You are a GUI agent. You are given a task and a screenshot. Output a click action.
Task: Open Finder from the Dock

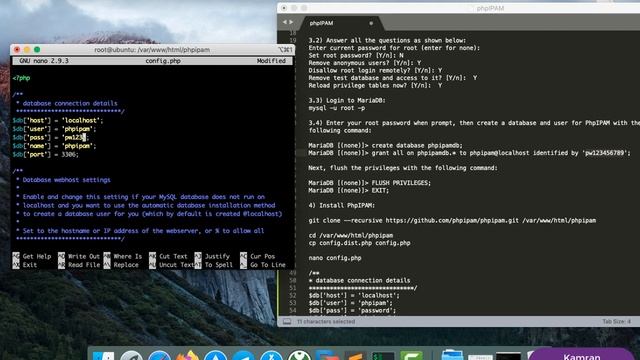[x=103, y=356]
